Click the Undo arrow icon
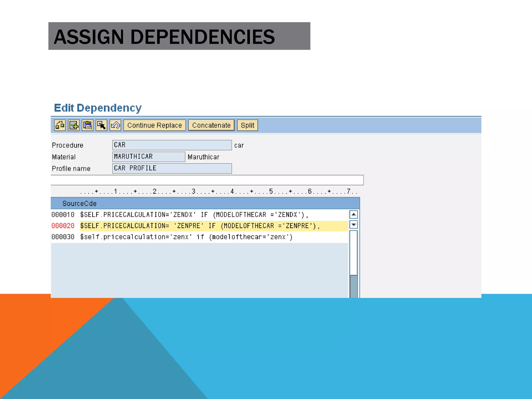Screen dimensions: 532x399 [x=115, y=125]
